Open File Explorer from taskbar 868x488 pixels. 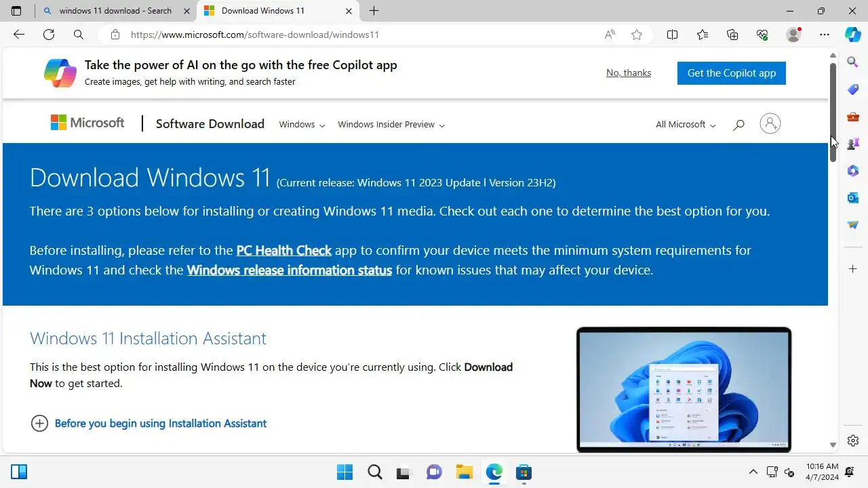[464, 472]
